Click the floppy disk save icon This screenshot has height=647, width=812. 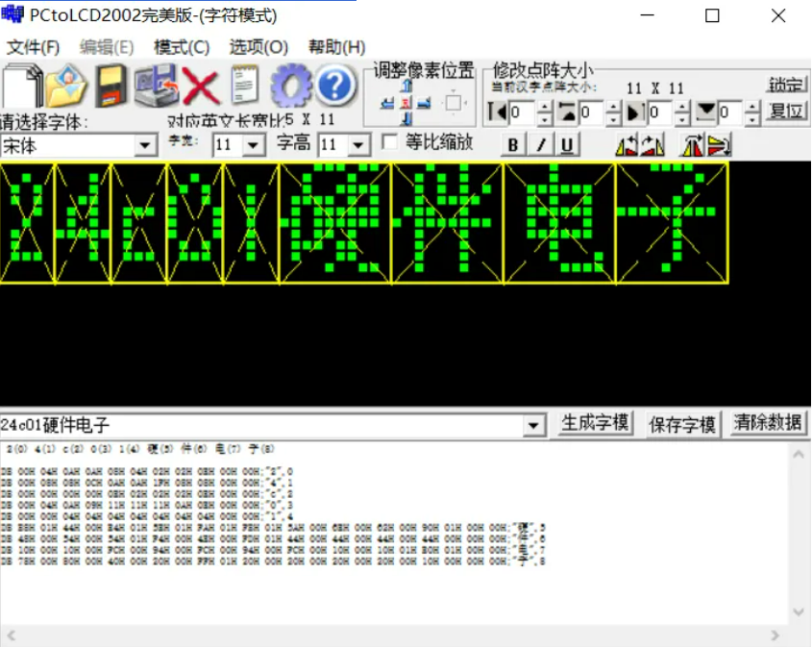(111, 87)
